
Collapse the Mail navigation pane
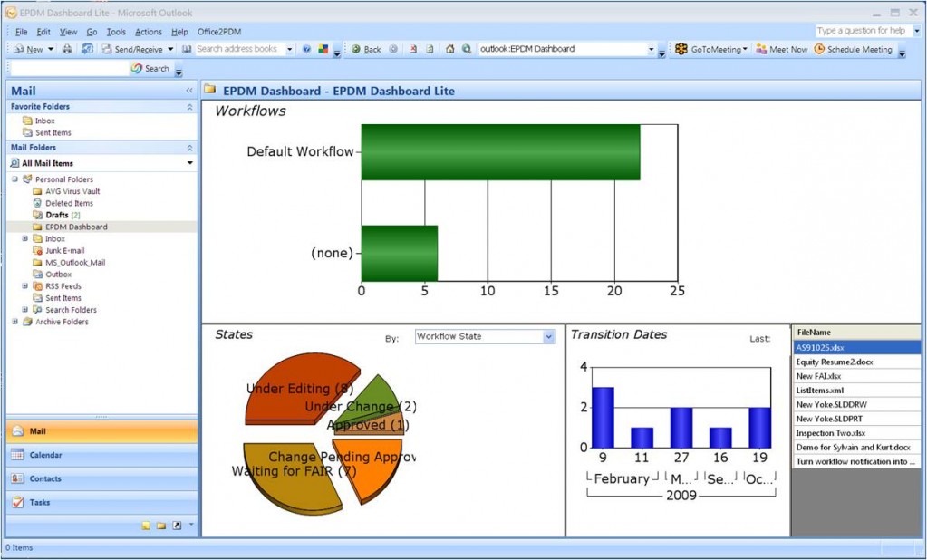[x=188, y=91]
